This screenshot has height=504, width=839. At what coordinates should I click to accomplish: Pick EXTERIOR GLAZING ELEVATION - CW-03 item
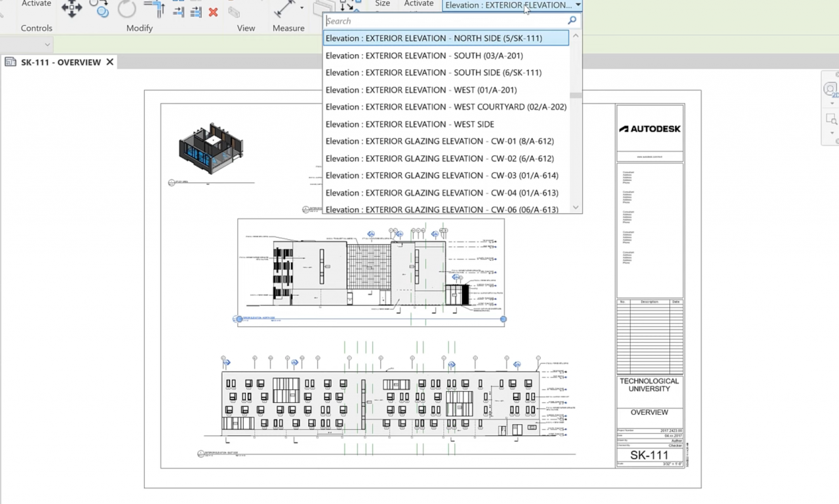click(442, 176)
